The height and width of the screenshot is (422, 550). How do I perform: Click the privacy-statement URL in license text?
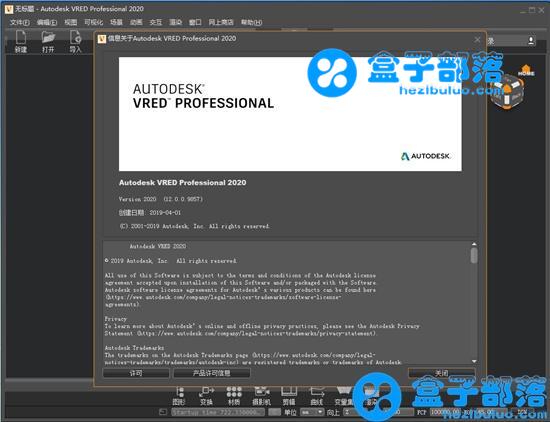pyautogui.click(x=256, y=333)
